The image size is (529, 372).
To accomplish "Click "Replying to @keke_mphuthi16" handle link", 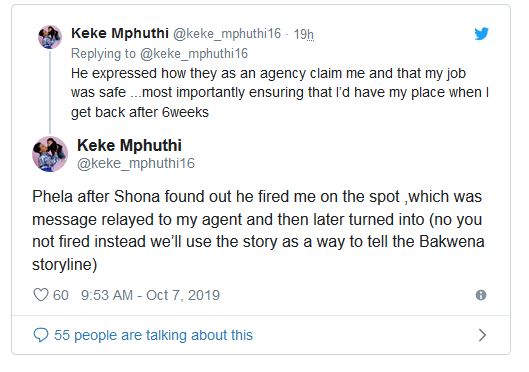I will [x=194, y=54].
